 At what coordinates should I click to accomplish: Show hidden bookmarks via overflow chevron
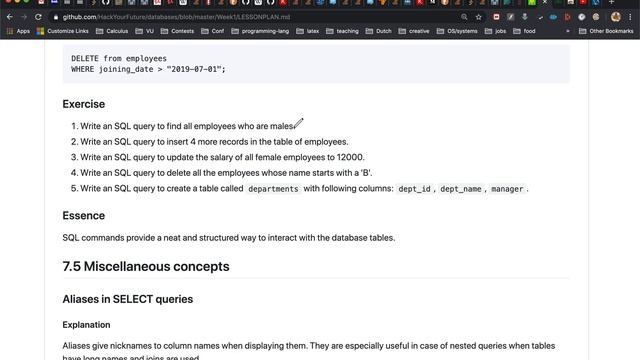[568, 31]
